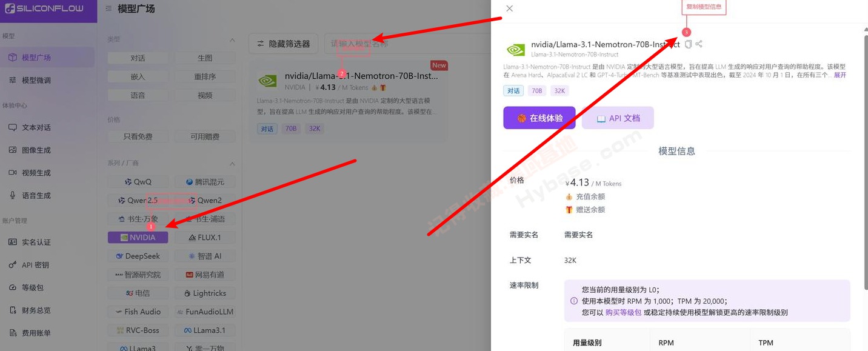Image resolution: width=868 pixels, height=351 pixels.
Task: Select the 腾讯混元 vendor filter
Action: pos(205,182)
